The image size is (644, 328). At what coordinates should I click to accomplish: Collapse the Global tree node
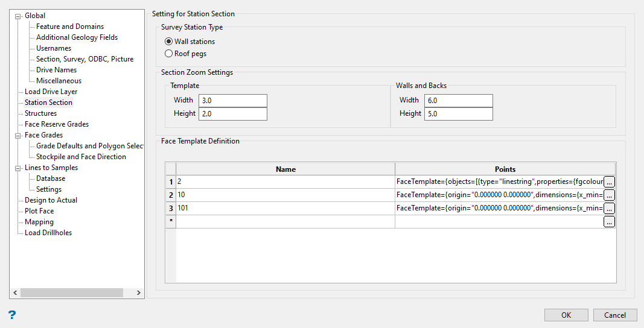pyautogui.click(x=18, y=16)
